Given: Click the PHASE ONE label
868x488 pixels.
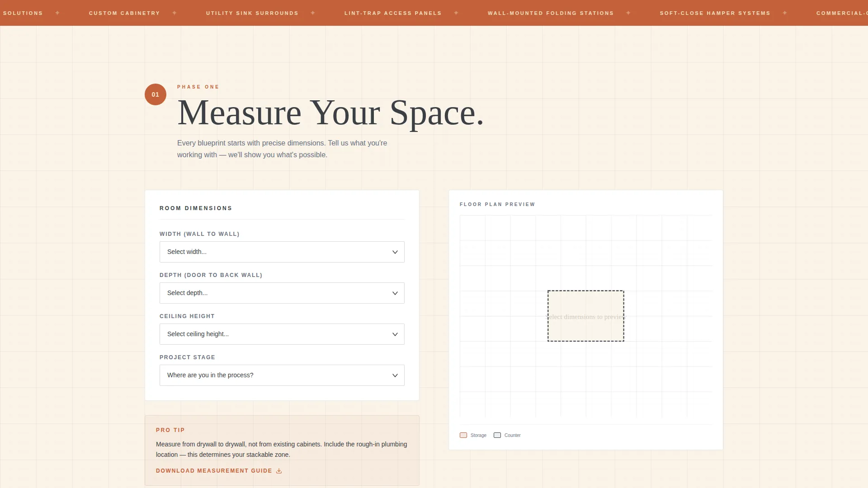Looking at the screenshot, I should [x=198, y=87].
